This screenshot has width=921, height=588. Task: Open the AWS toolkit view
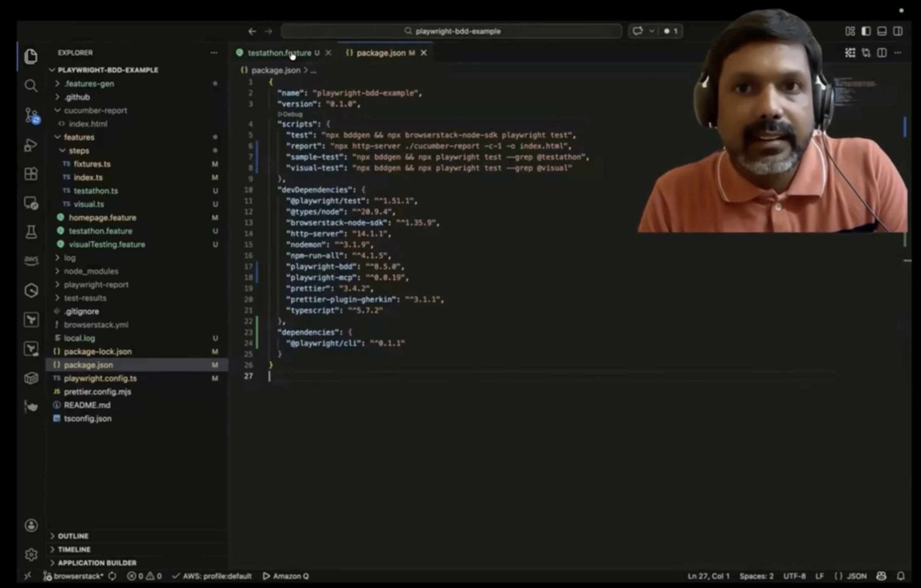tap(31, 260)
